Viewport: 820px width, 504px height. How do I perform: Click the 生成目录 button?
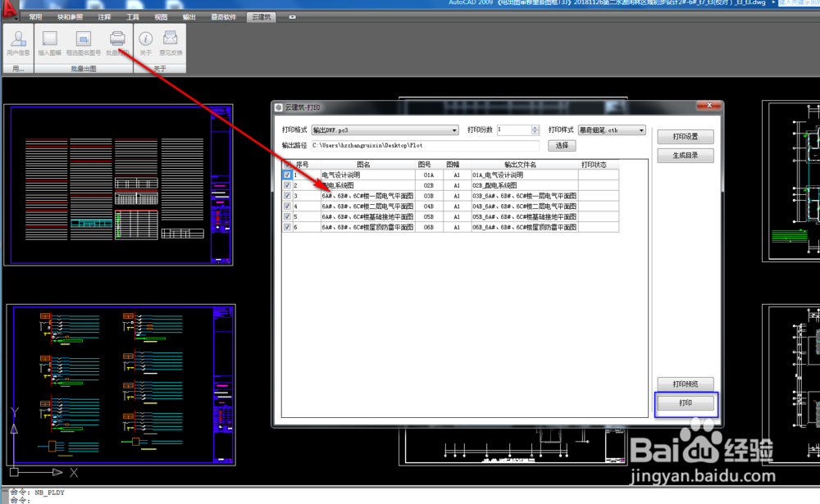click(685, 155)
